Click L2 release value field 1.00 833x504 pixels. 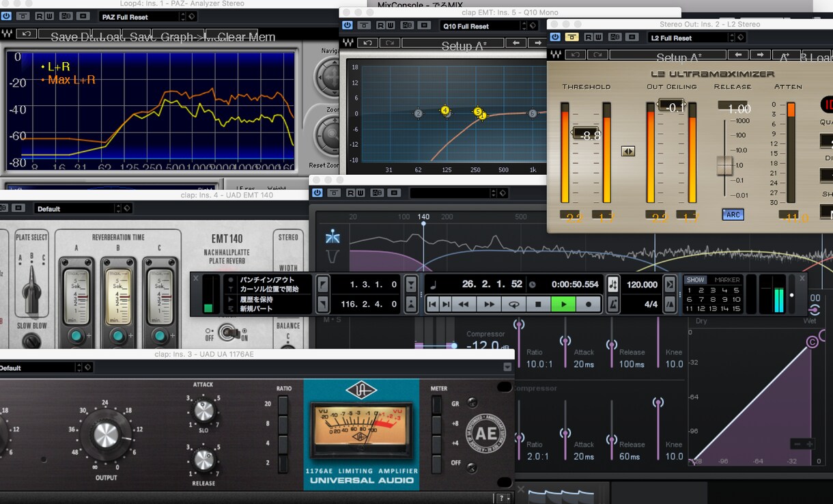click(733, 107)
